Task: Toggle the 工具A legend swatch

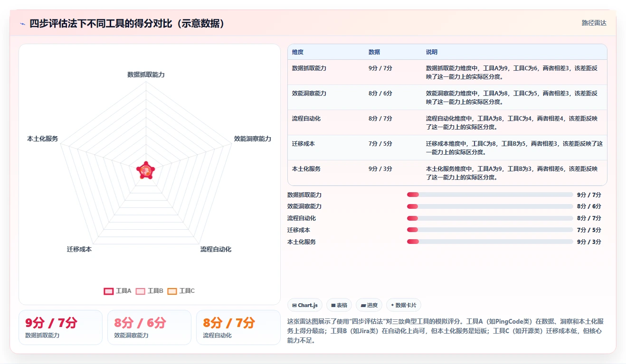Action: click(109, 291)
